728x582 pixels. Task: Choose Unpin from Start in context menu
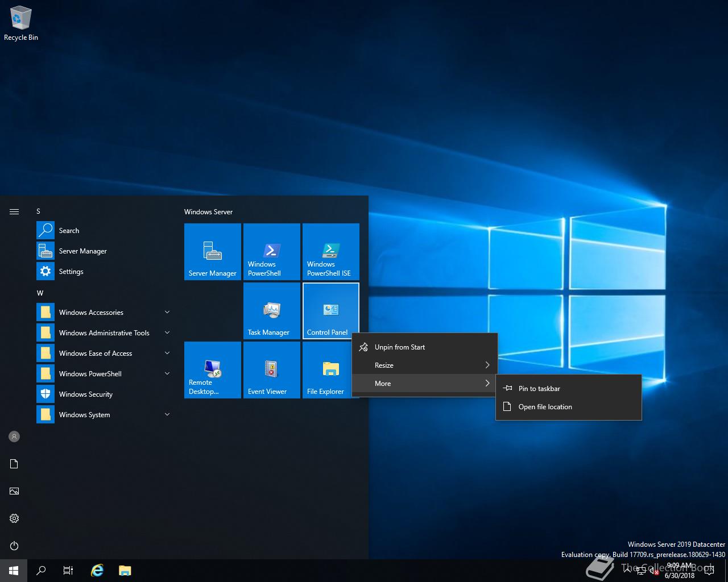tap(425, 347)
